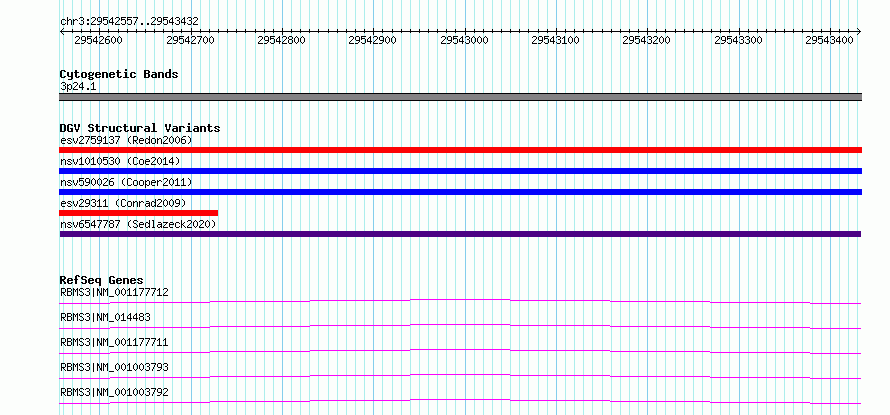
Task: Select transcript label RBMS3|NM_001003793
Action: tap(114, 367)
